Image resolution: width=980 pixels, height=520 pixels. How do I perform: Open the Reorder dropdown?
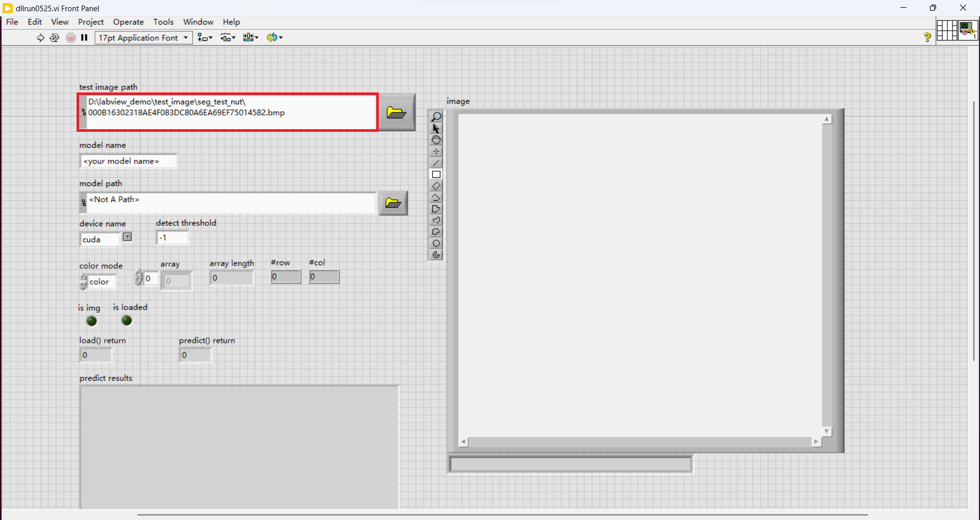pyautogui.click(x=275, y=38)
